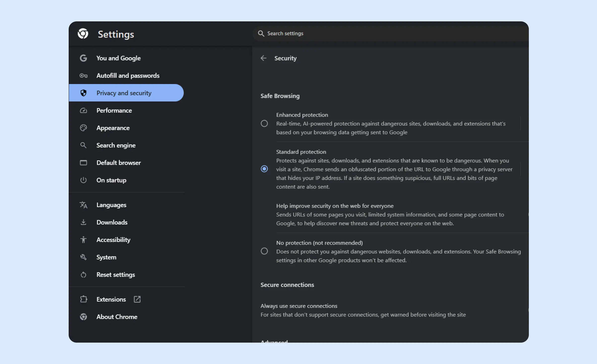
Task: Open Autofill and passwords section
Action: pyautogui.click(x=126, y=76)
